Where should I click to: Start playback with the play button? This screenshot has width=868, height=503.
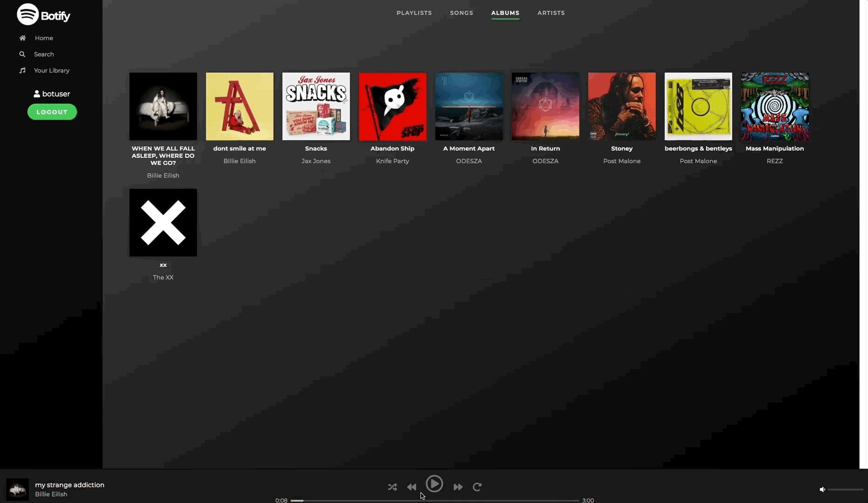434,484
